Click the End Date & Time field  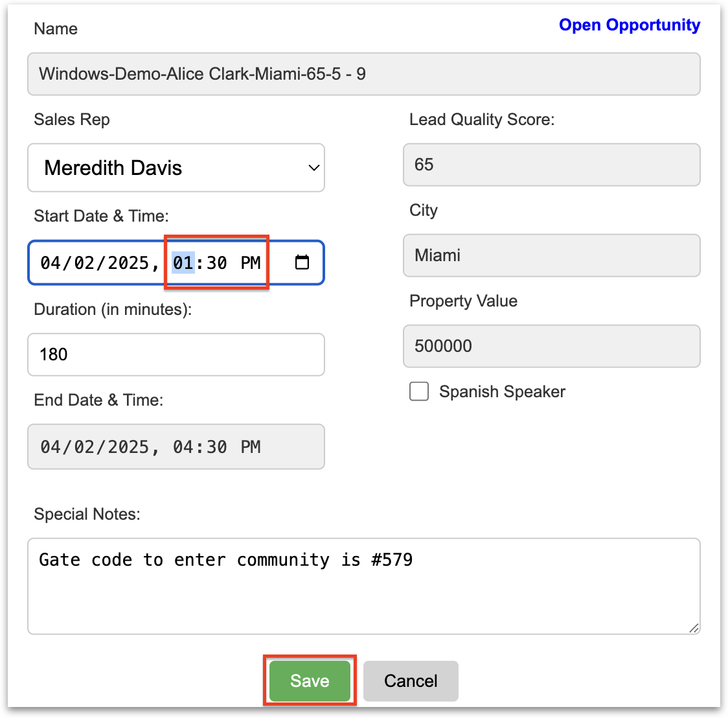(x=176, y=446)
